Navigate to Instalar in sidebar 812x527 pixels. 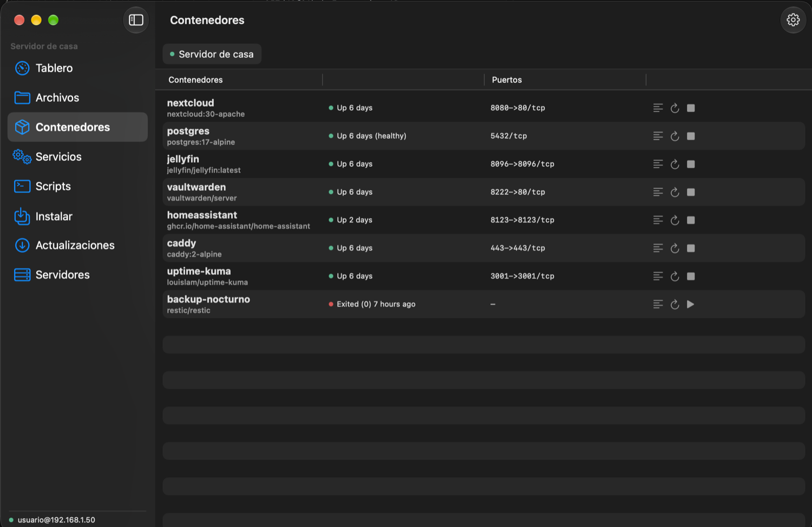coord(77,216)
